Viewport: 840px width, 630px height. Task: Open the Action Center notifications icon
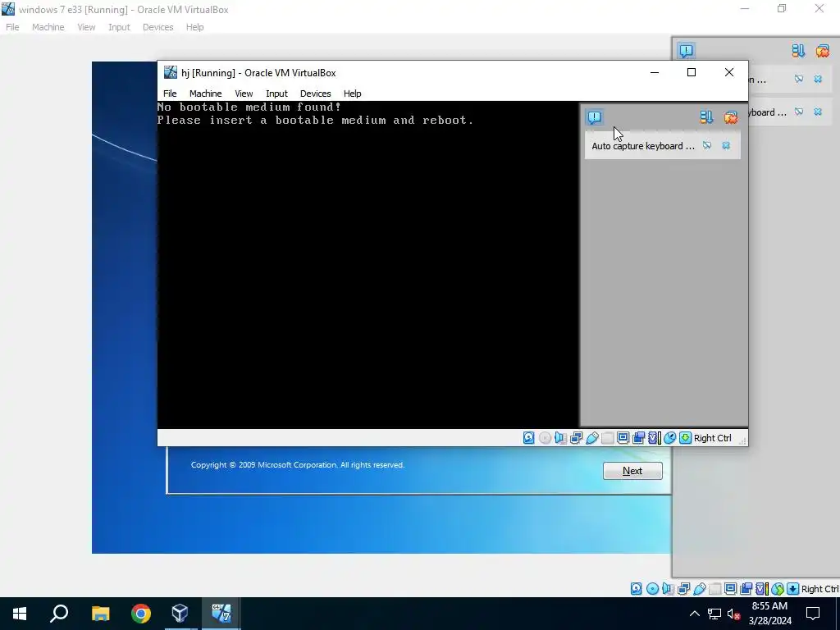813,614
